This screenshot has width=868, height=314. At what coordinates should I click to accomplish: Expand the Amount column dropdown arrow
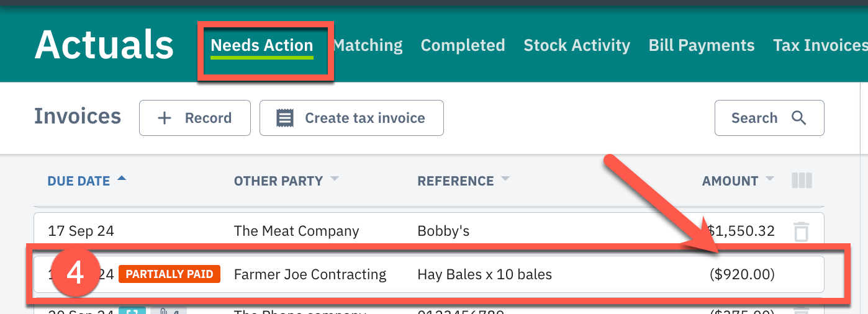tap(770, 179)
